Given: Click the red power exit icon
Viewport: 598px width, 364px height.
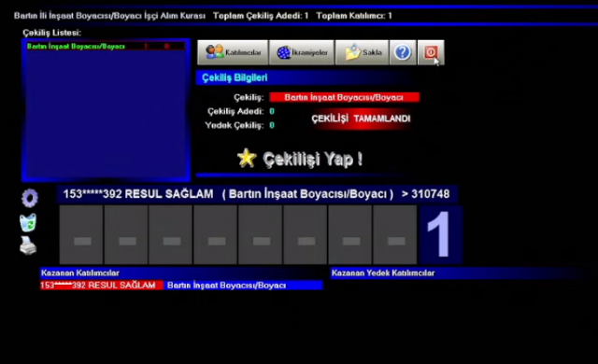Looking at the screenshot, I should (x=431, y=52).
